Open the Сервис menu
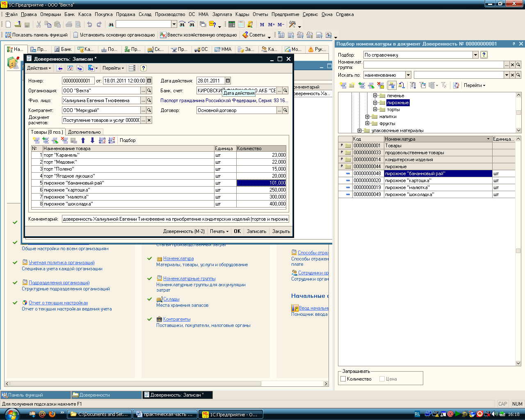Image resolution: width=525 pixels, height=420 pixels. click(x=310, y=14)
